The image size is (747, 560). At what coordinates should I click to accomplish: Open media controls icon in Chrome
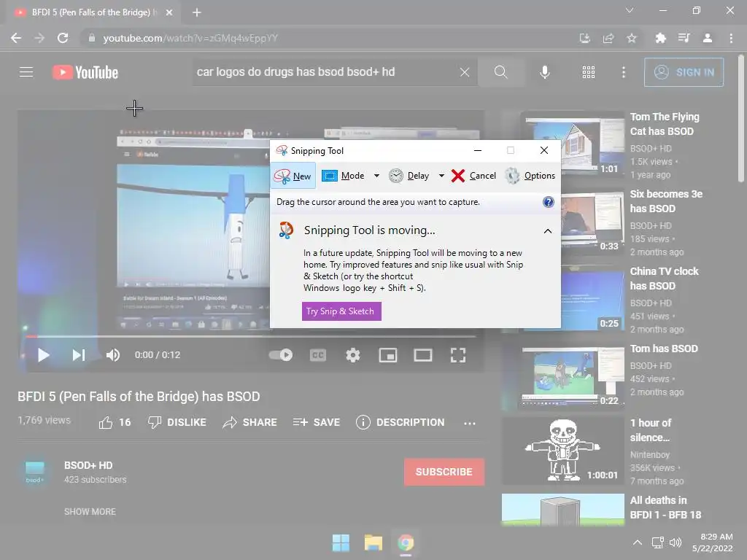pyautogui.click(x=684, y=38)
